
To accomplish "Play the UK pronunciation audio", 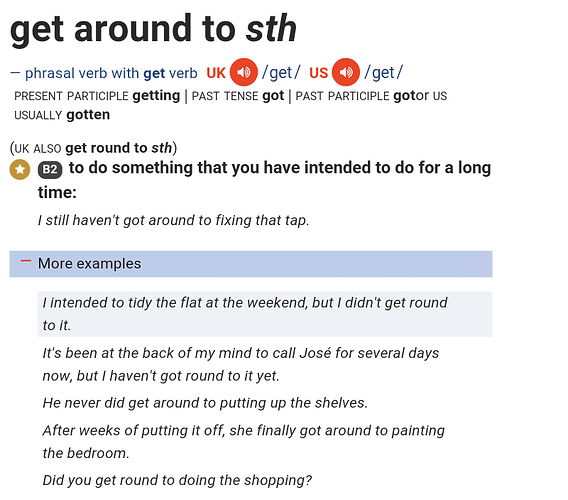I will 244,72.
